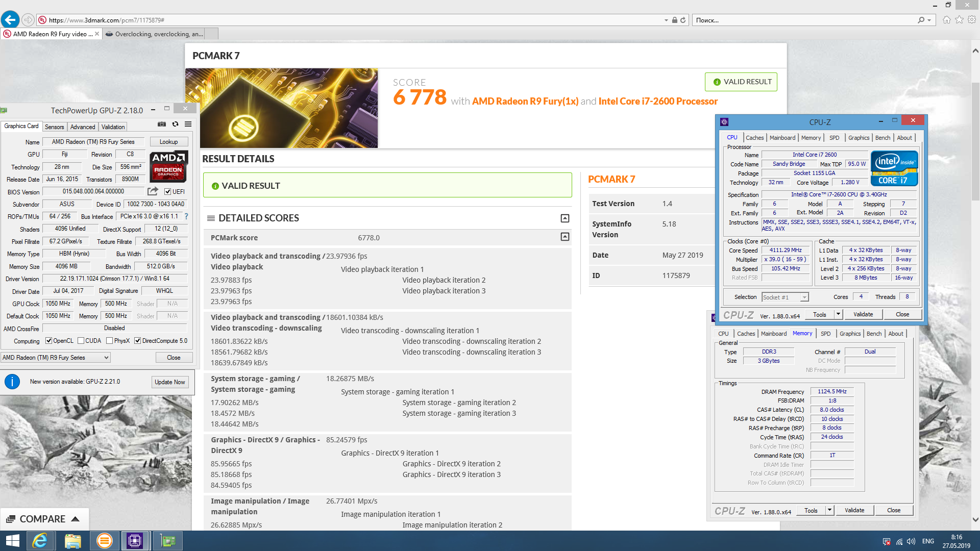Open Internet Explorer taskbar icon
The image size is (980, 551).
coord(40,541)
